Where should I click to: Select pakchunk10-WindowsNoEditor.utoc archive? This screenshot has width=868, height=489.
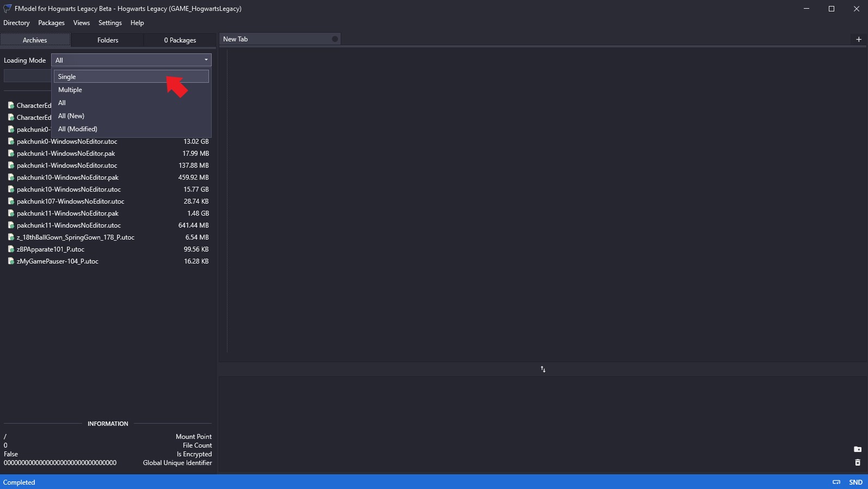tap(108, 190)
